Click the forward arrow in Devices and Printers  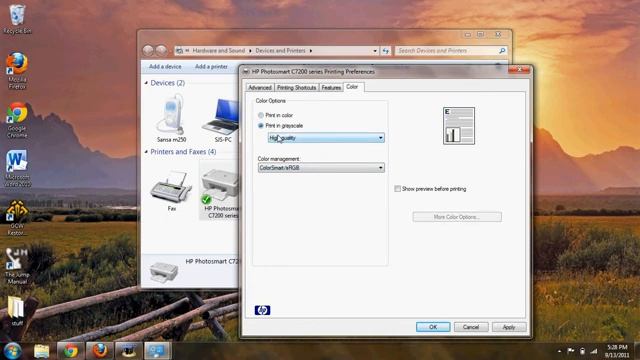(161, 50)
